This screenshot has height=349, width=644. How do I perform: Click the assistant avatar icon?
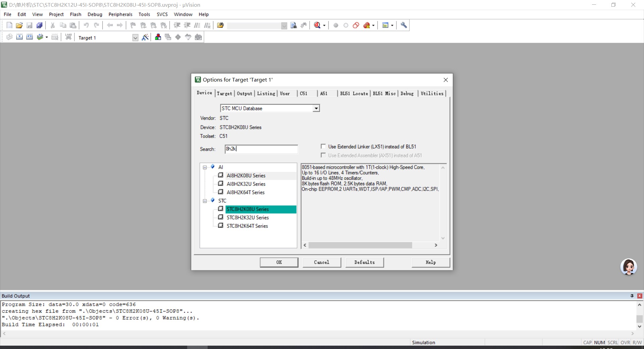coord(629,267)
